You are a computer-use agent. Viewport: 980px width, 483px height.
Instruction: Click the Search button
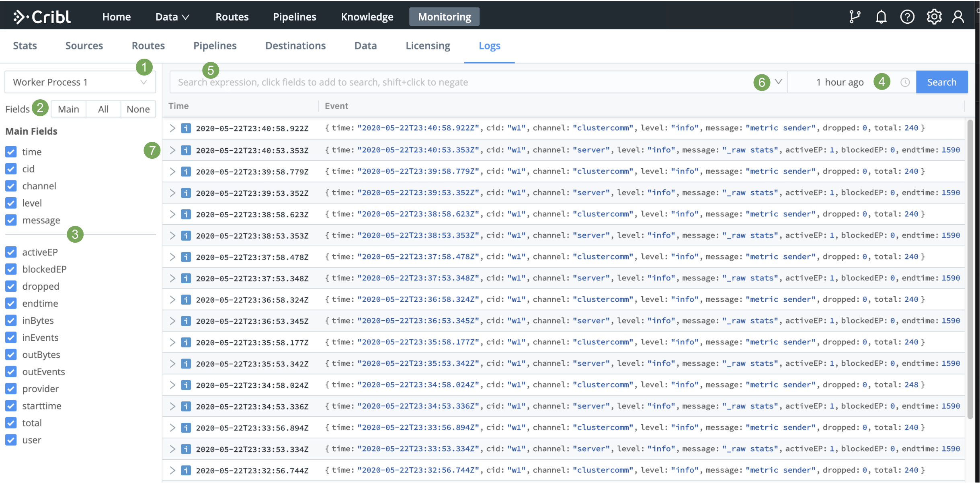942,82
